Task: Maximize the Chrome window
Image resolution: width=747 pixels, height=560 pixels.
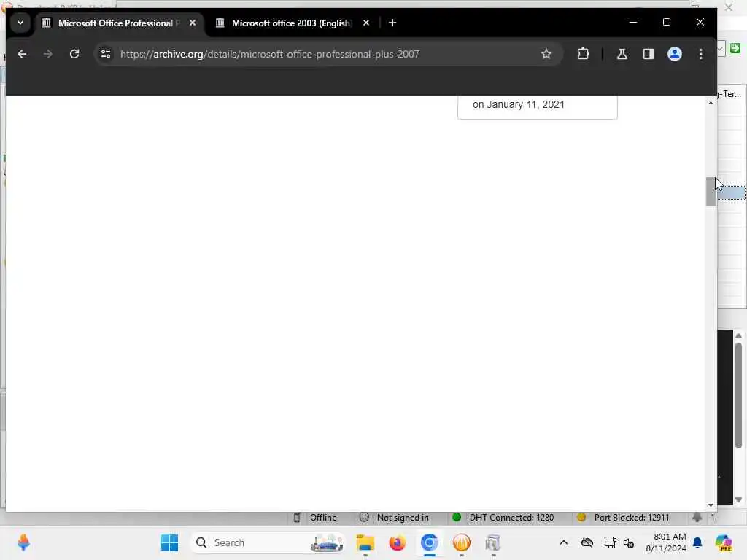Action: (x=667, y=23)
